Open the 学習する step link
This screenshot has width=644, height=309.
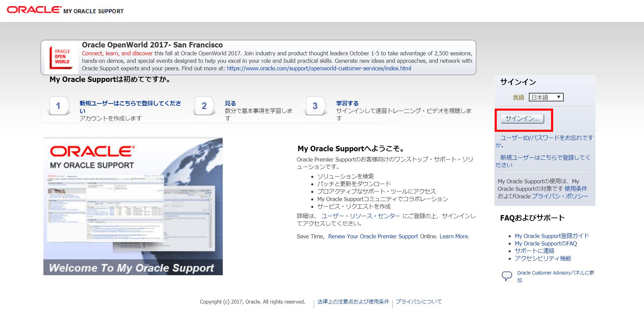(347, 103)
